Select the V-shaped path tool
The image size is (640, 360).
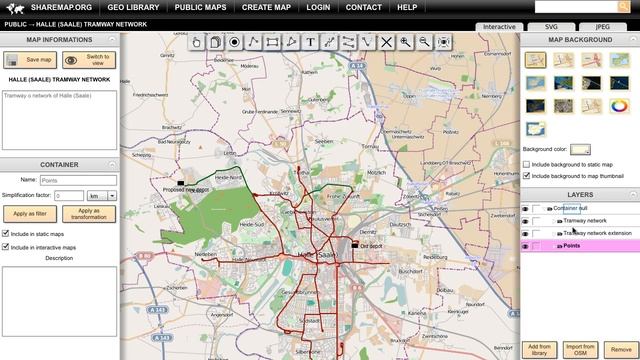point(367,42)
